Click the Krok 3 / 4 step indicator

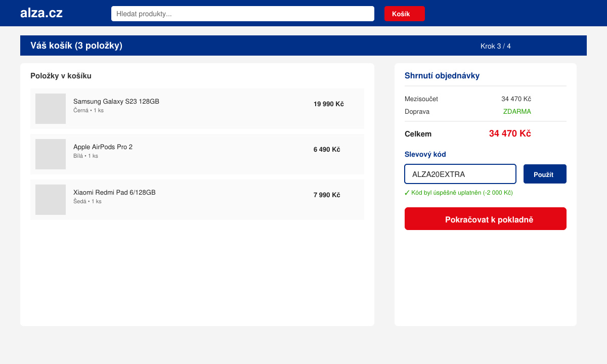tap(496, 46)
